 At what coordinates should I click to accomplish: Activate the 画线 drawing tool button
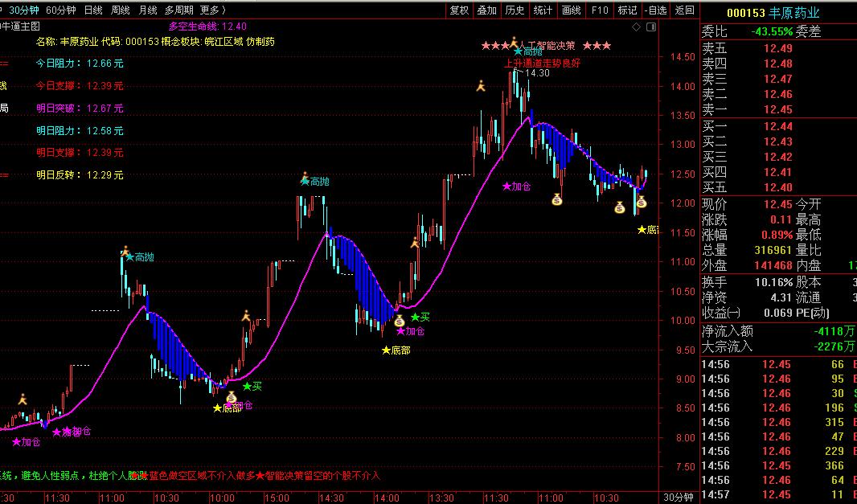coord(571,10)
